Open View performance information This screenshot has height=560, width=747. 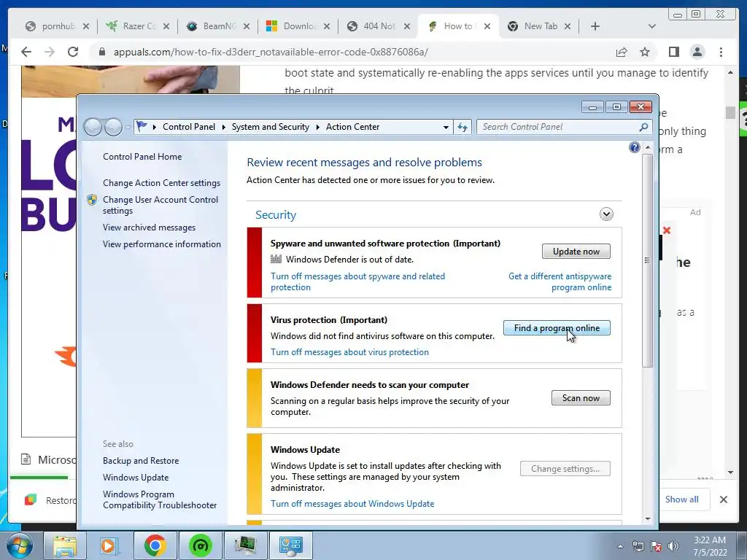click(162, 244)
